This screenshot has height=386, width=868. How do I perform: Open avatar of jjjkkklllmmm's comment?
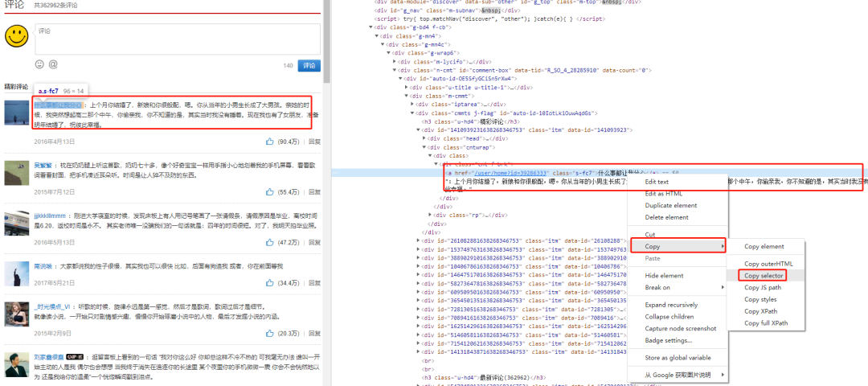(17, 224)
